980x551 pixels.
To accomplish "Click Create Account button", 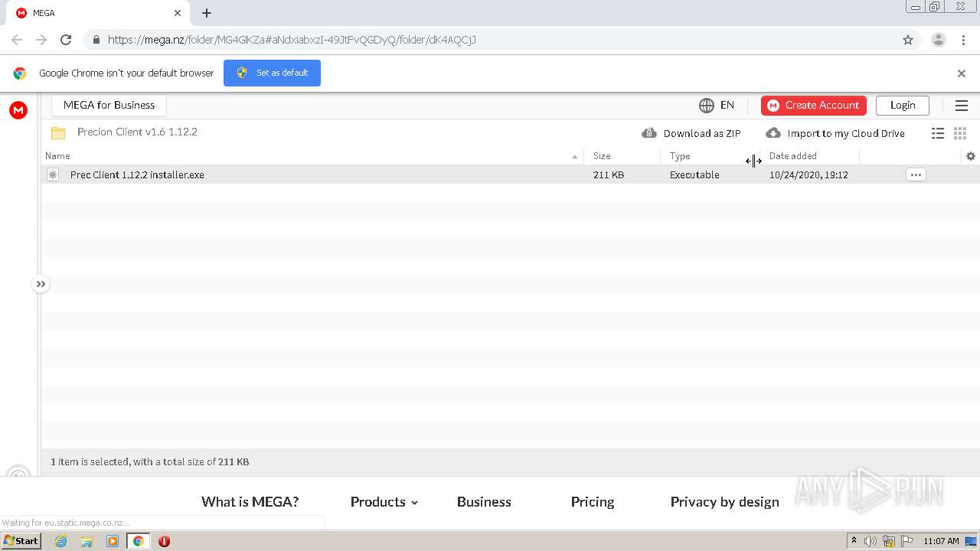I will 814,106.
